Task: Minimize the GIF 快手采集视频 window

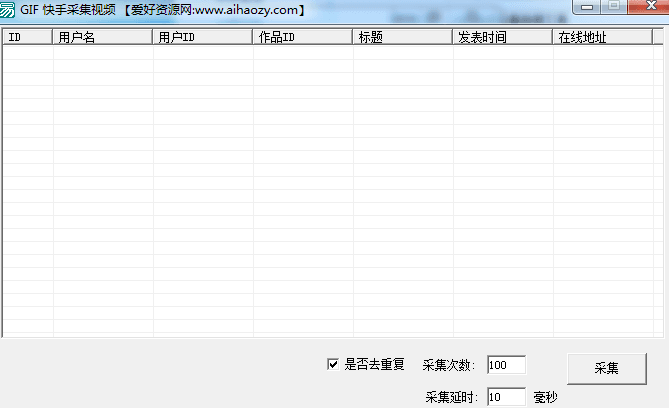Action: [x=586, y=6]
